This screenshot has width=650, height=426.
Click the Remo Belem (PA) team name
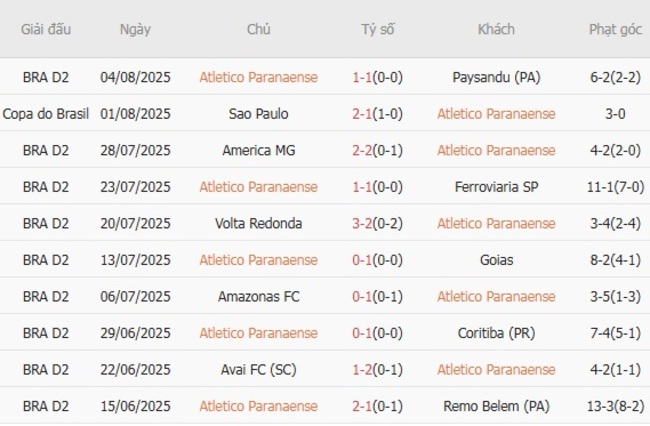pos(496,406)
